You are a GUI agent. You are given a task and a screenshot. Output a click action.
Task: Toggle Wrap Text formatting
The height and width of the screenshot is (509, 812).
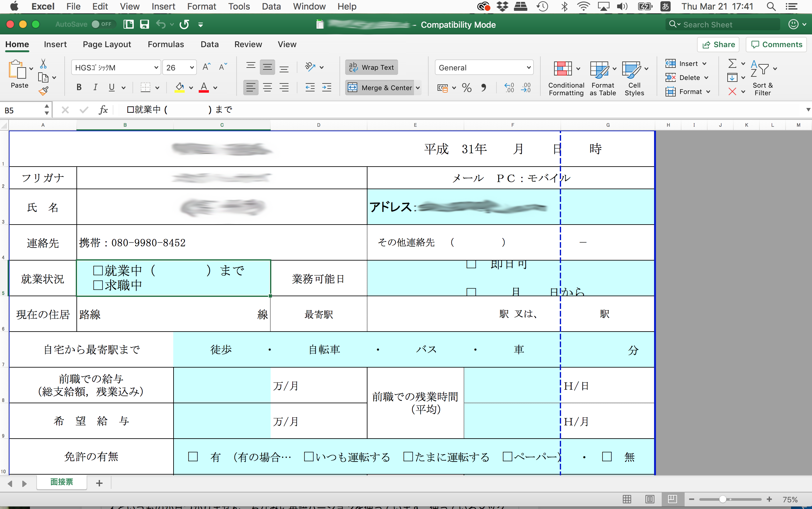372,66
